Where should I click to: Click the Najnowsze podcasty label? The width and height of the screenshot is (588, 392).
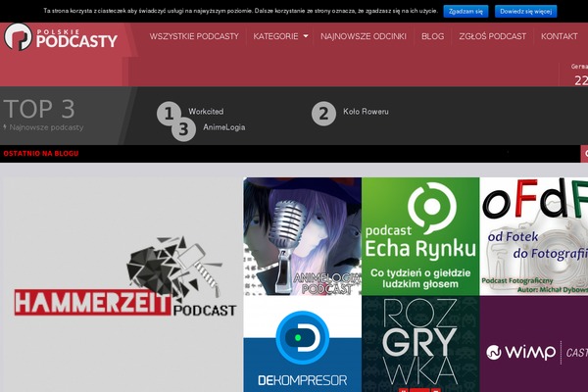coord(46,127)
